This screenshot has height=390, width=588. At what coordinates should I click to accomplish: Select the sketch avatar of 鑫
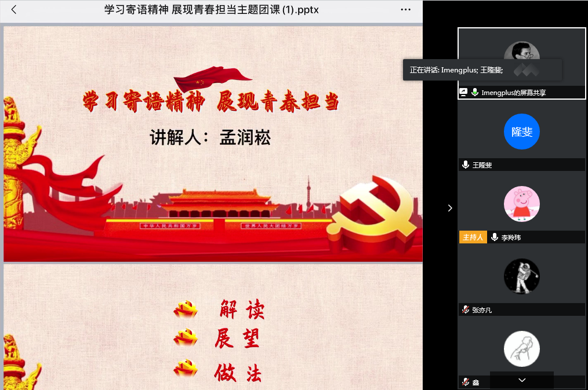521,349
